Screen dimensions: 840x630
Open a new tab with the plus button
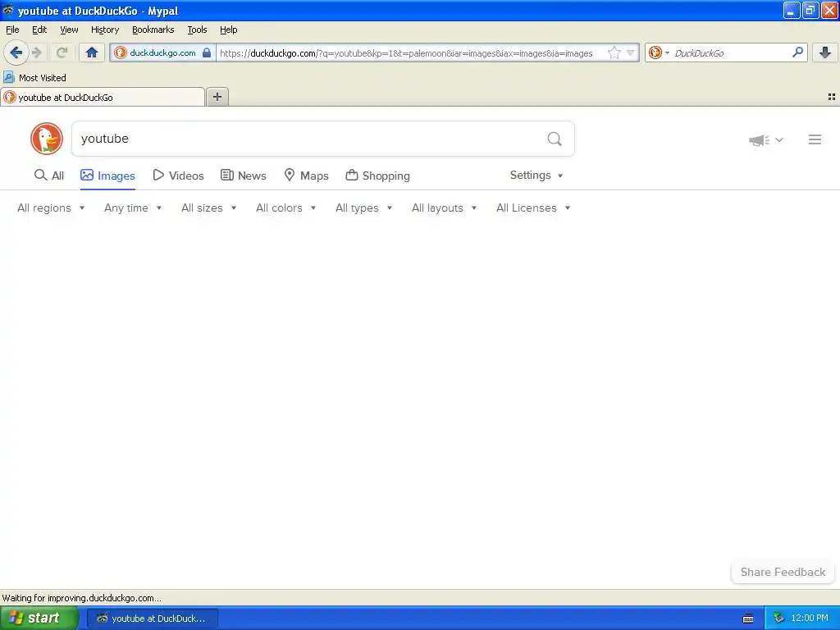(217, 97)
